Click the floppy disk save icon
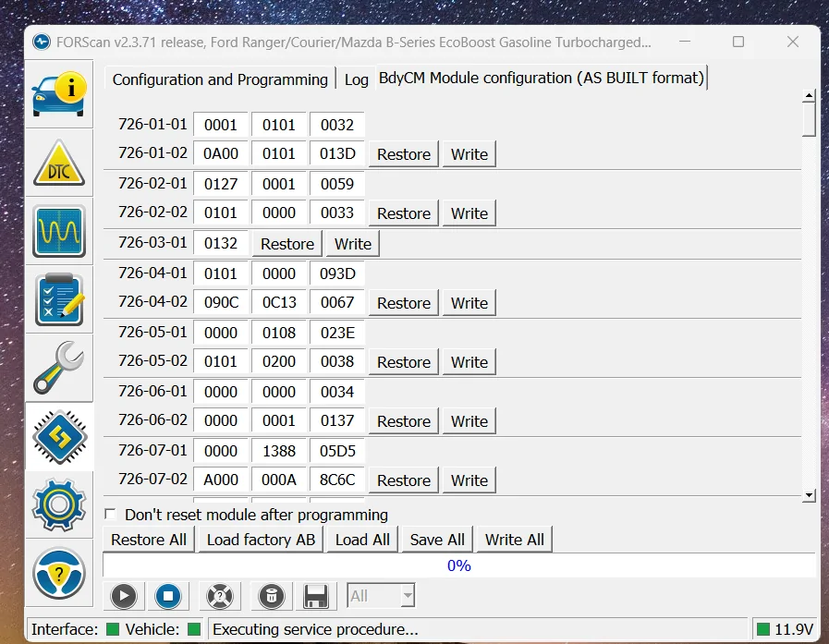829x644 pixels. coord(316,596)
